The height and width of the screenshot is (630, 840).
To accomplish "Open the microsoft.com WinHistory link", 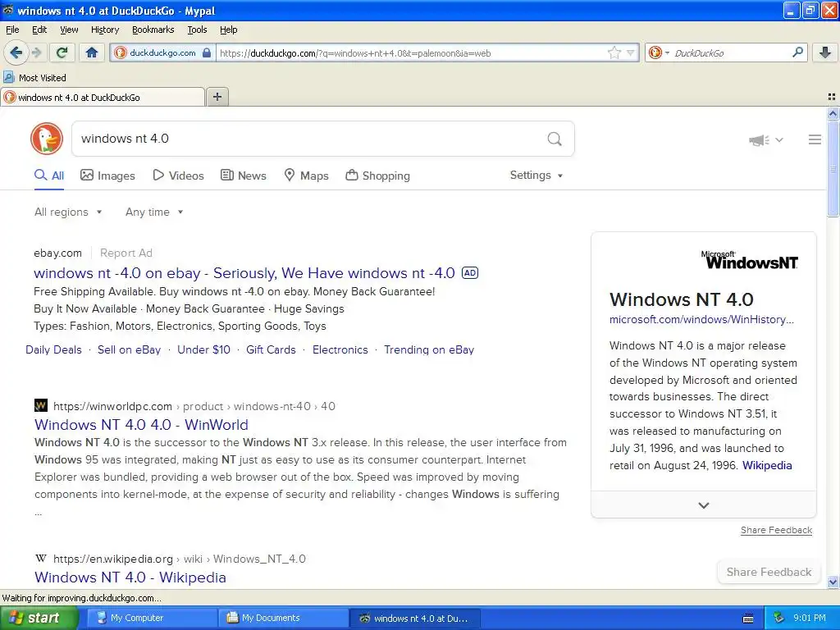I will (x=701, y=319).
